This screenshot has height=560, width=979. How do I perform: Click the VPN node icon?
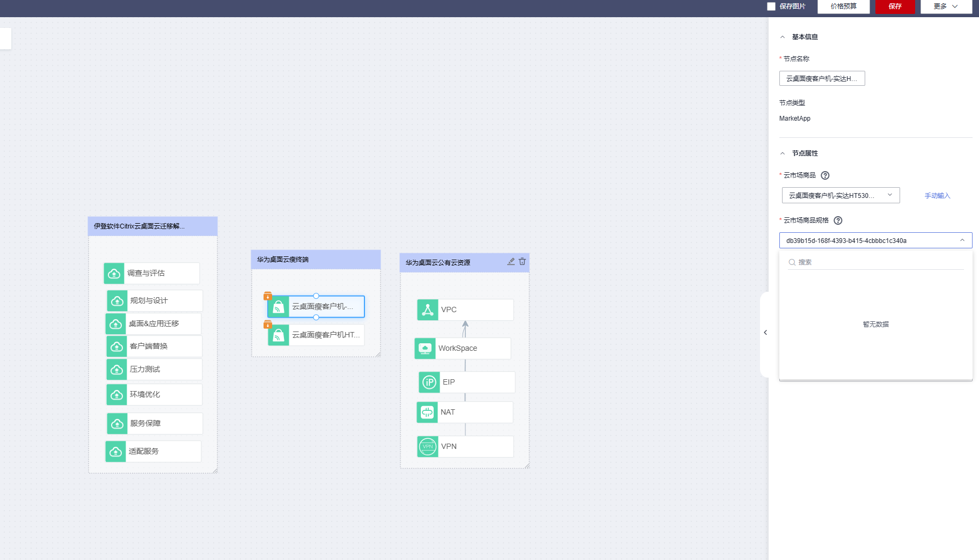click(428, 447)
